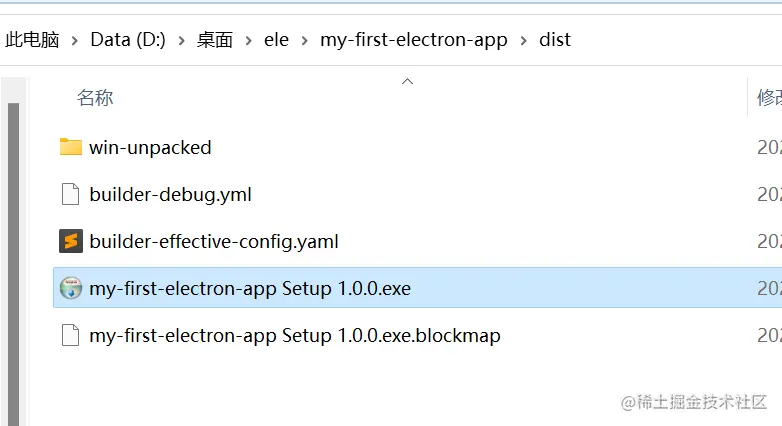The image size is (782, 426).
Task: Go to 此电脑 in address bar
Action: coord(32,40)
